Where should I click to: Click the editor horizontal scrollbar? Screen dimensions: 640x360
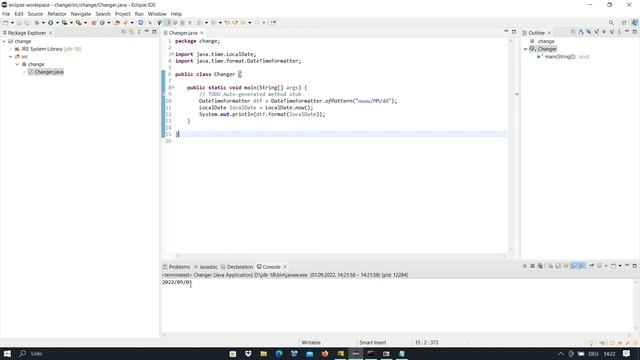pos(340,256)
